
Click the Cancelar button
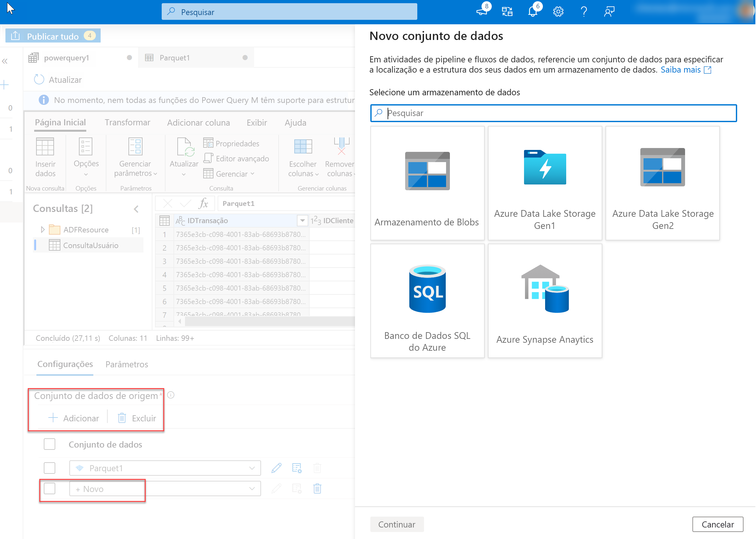pyautogui.click(x=718, y=524)
